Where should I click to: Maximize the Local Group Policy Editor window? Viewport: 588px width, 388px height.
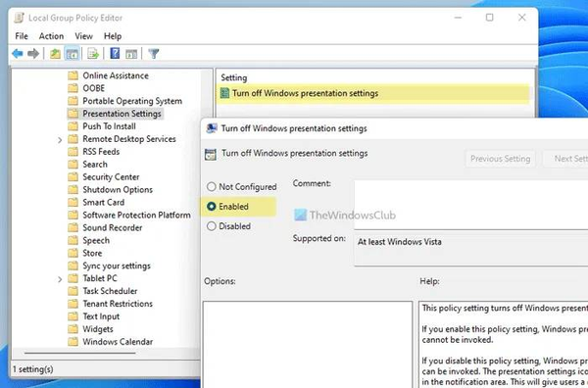pos(489,18)
